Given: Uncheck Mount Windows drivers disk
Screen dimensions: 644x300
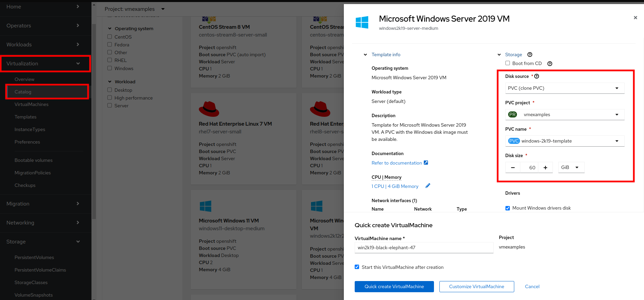Looking at the screenshot, I should (507, 208).
